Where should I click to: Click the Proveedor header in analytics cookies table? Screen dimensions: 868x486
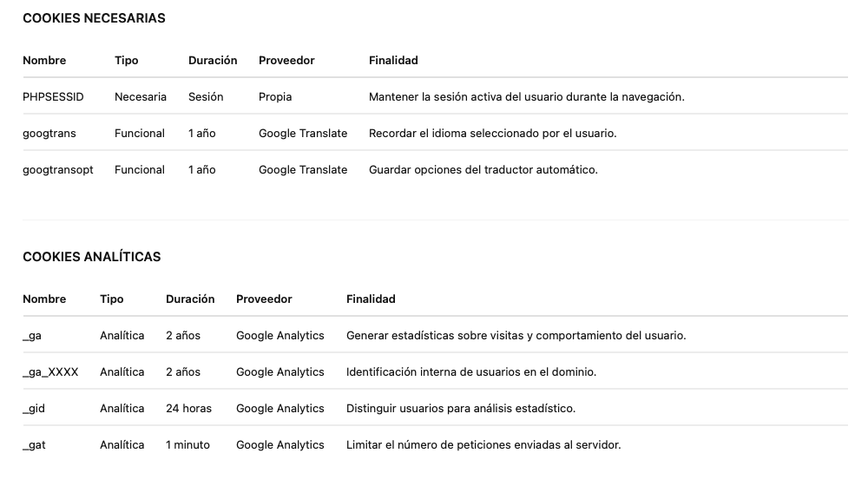(264, 299)
